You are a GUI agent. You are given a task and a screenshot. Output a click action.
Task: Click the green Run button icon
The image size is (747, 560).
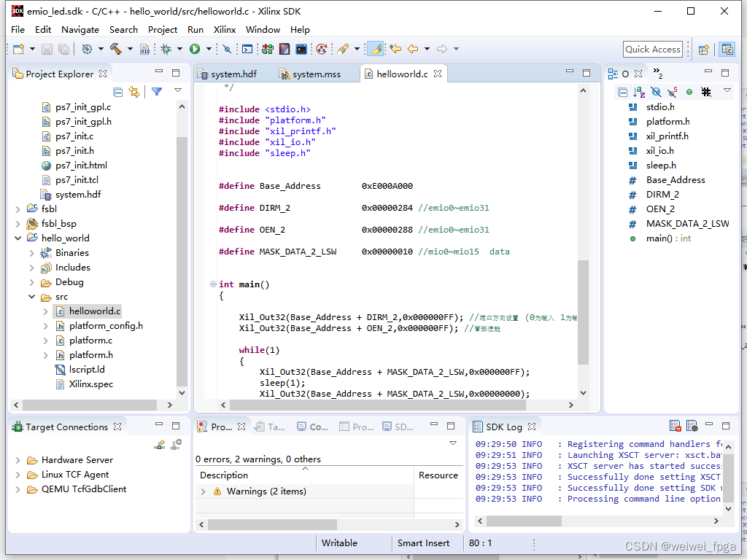click(x=195, y=49)
